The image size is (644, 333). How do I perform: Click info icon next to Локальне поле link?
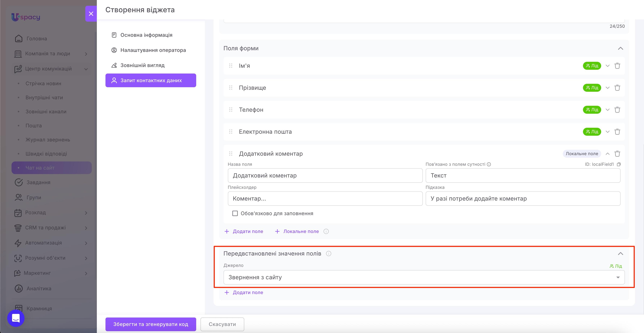point(326,232)
